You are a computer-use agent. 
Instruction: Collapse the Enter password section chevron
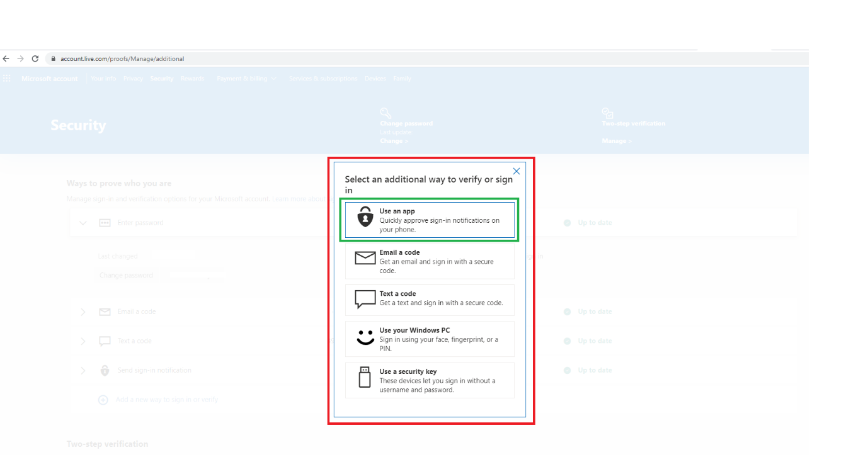pos(83,223)
